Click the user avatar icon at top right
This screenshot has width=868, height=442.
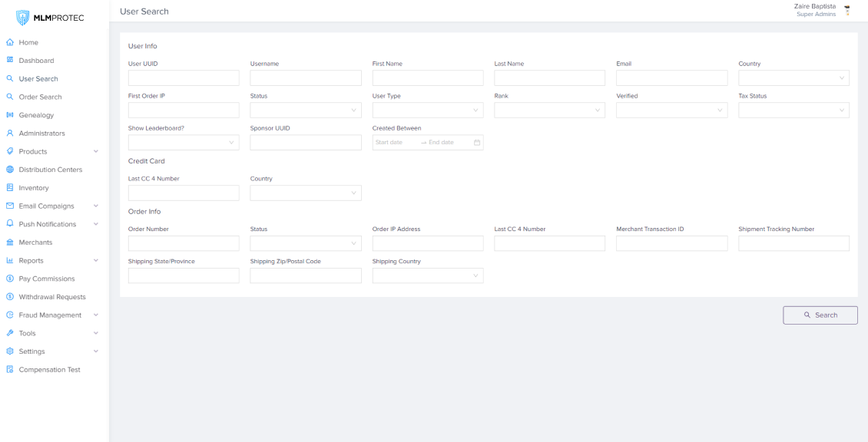coord(847,10)
